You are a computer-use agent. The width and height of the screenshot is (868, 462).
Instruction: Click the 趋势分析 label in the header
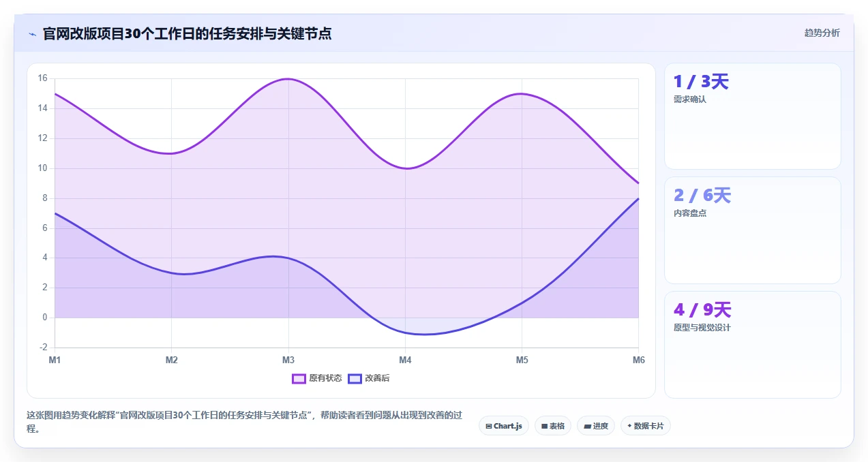coord(822,33)
